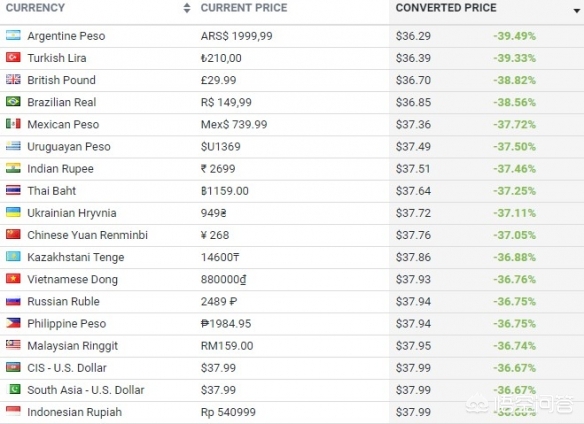
Task: Click the Mexican Peso flag icon
Action: [x=13, y=124]
